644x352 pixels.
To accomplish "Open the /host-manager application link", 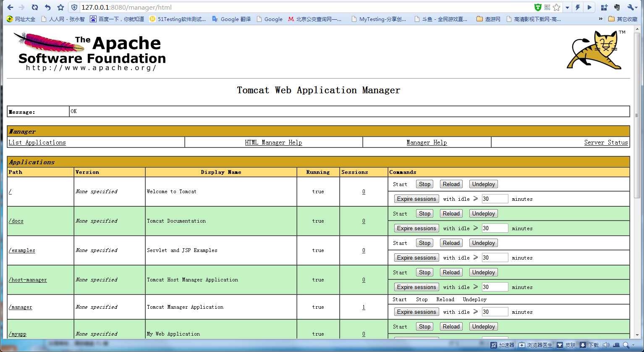I will (x=28, y=280).
